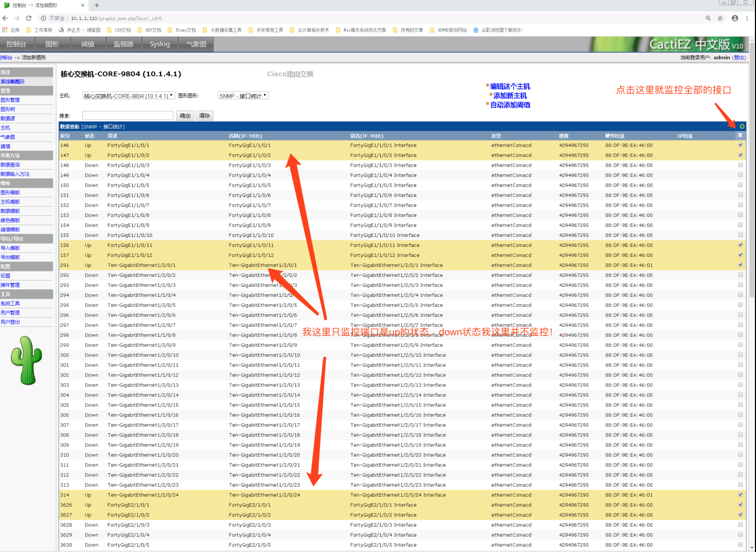
Task: Open the Chrome profile avatar icon
Action: tap(735, 18)
